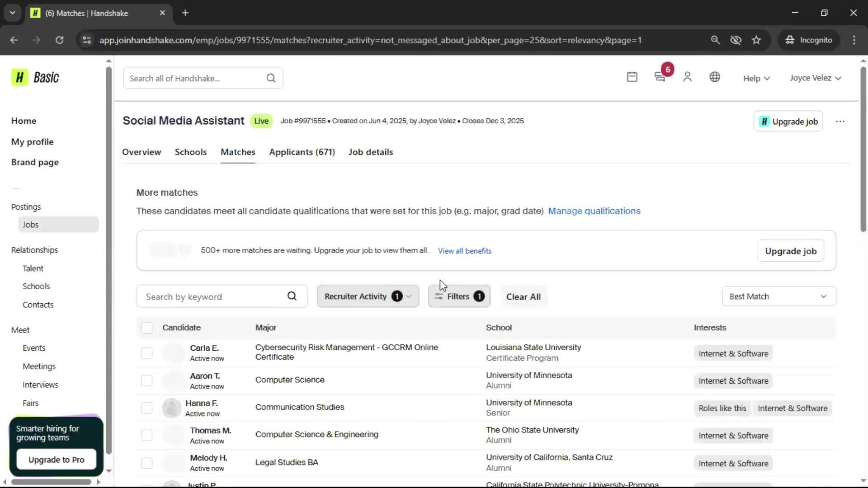Open the Job details tab
The width and height of the screenshot is (868, 488).
pyautogui.click(x=370, y=152)
